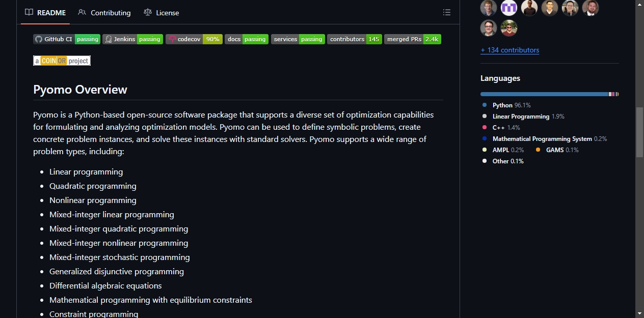Click the Linear programming list item

[x=86, y=172]
